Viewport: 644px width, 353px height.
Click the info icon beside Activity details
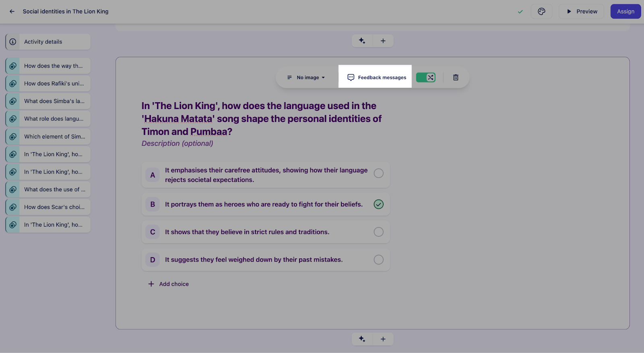[13, 42]
